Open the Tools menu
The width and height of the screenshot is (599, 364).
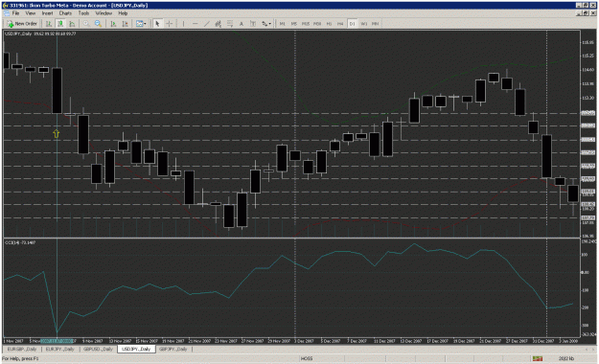click(83, 13)
